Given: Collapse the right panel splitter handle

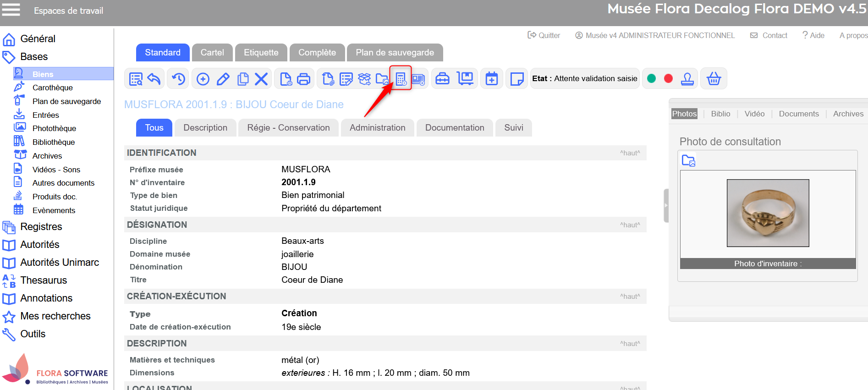Looking at the screenshot, I should pos(666,206).
